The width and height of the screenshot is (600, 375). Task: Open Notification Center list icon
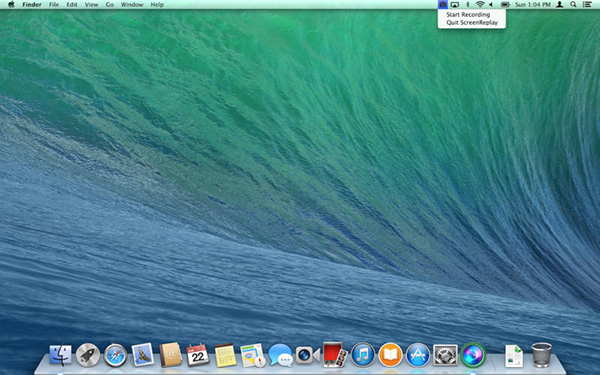pos(586,5)
